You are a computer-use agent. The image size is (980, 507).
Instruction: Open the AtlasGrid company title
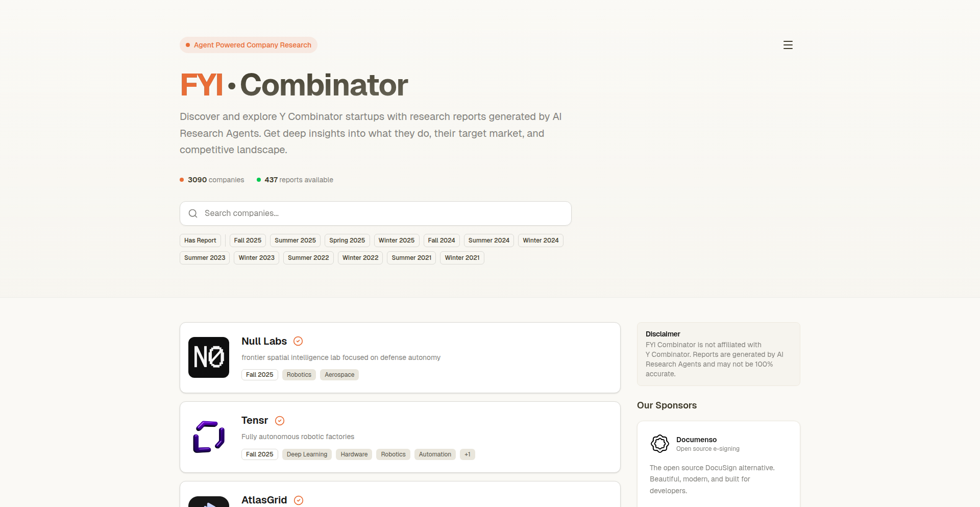264,500
